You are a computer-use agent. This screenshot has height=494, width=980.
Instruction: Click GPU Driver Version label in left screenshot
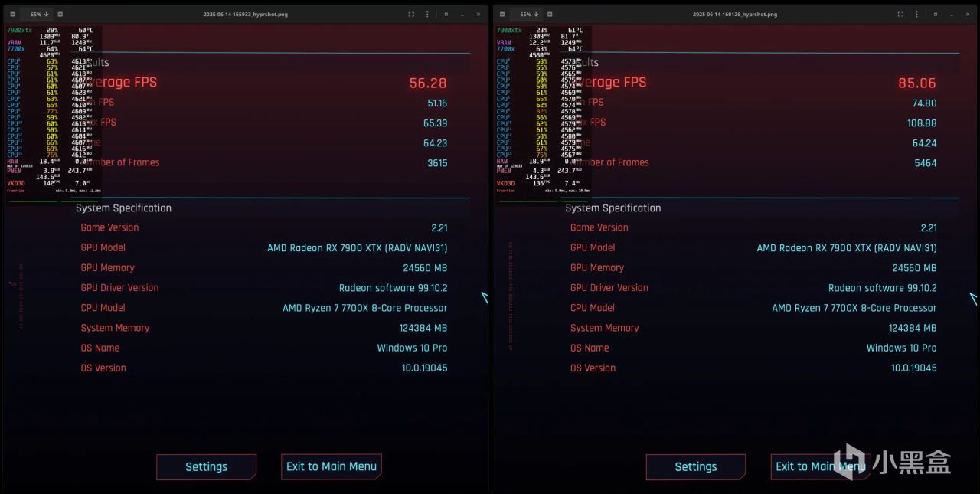[x=120, y=288]
